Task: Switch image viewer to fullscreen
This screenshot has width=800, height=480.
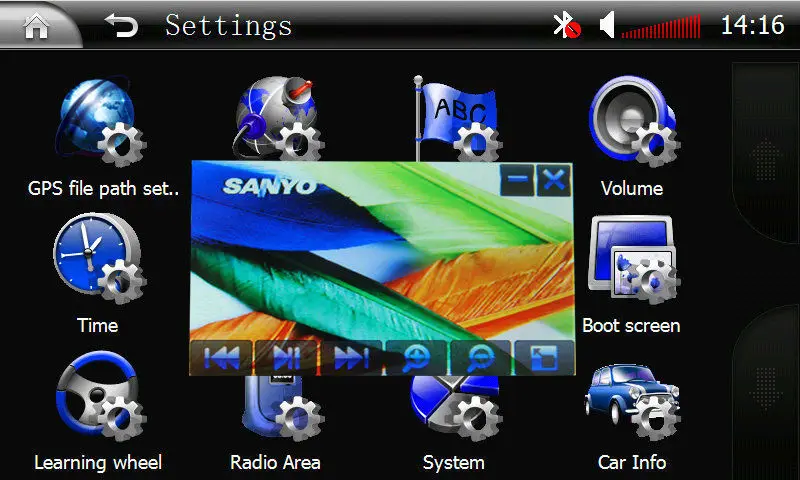Action: pos(544,358)
